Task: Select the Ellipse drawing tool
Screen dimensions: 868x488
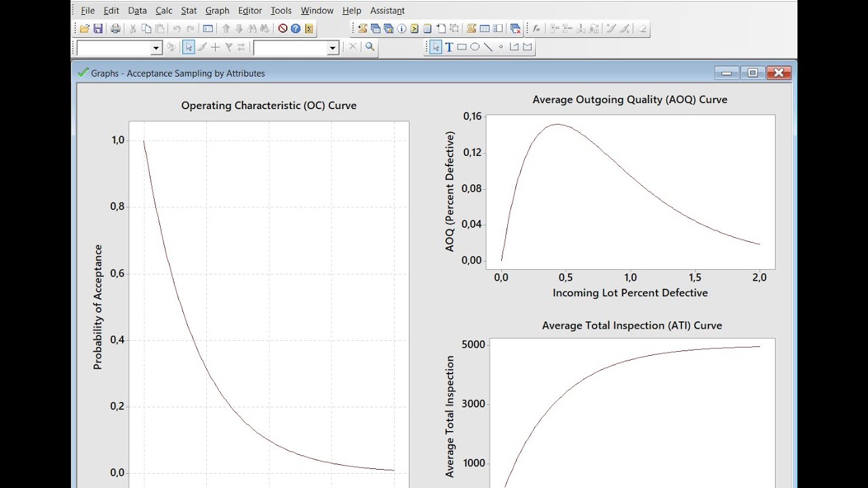Action: pos(475,47)
